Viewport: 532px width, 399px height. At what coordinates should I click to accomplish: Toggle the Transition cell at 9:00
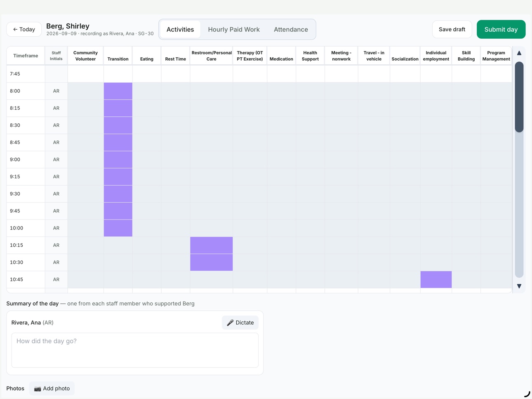tap(118, 159)
